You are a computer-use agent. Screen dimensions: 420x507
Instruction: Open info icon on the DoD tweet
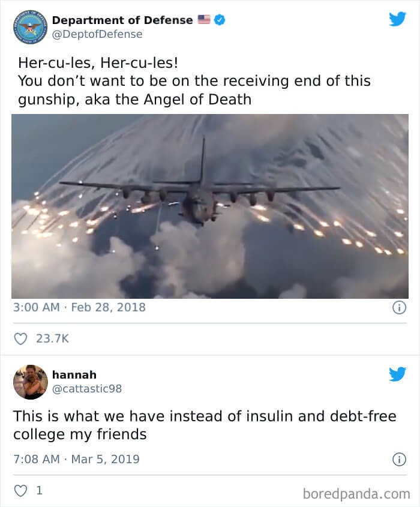click(x=399, y=307)
